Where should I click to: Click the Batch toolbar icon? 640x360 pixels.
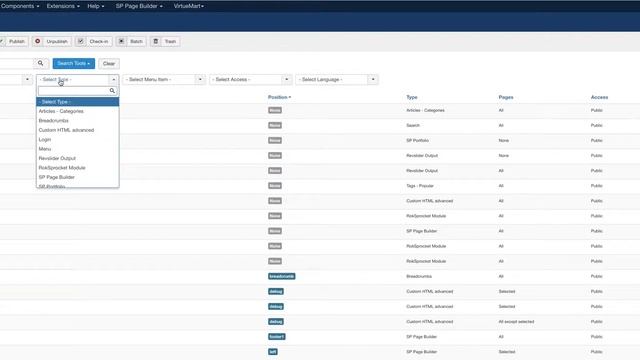[x=121, y=41]
